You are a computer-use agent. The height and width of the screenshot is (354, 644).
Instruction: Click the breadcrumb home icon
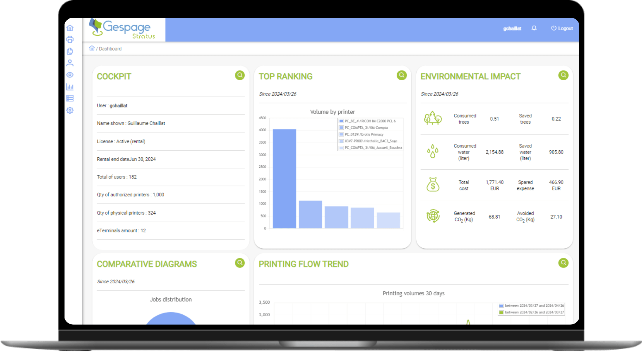tap(92, 48)
